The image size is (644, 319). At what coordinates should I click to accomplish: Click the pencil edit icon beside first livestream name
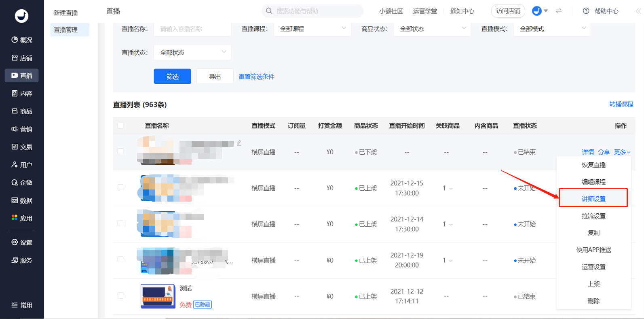[x=239, y=143]
